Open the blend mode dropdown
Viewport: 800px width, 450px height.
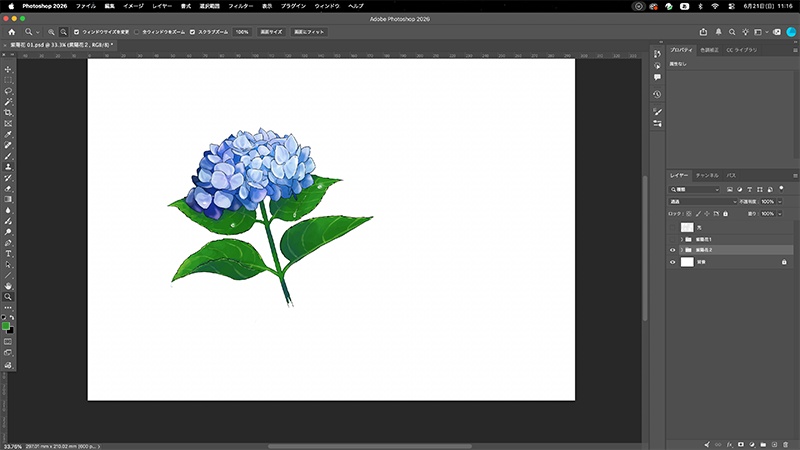(x=703, y=202)
